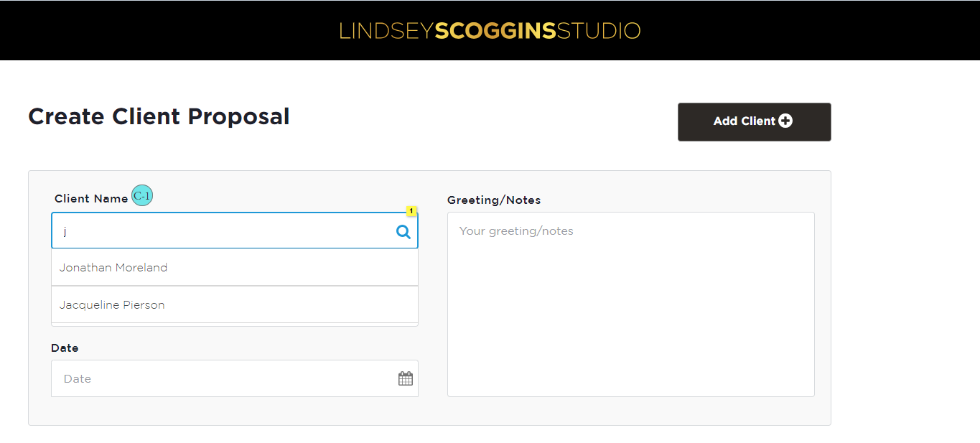
Task: Click the yellow 1 notification badge
Action: click(x=411, y=211)
